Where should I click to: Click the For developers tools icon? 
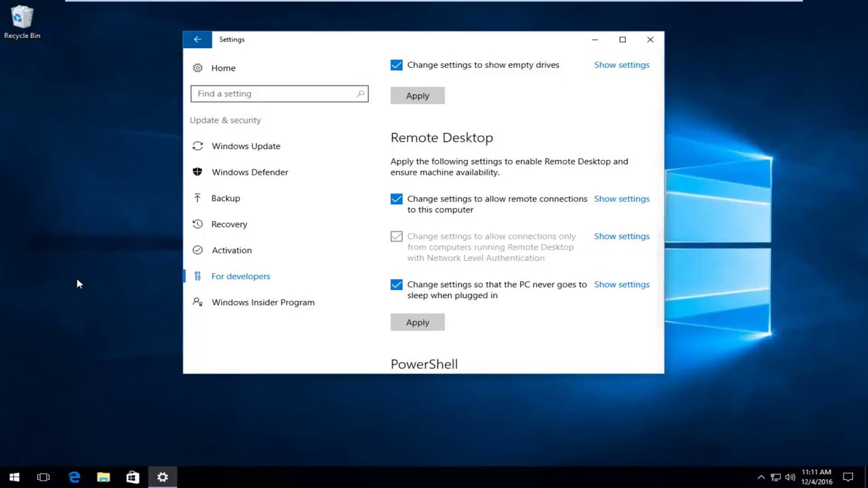click(197, 276)
